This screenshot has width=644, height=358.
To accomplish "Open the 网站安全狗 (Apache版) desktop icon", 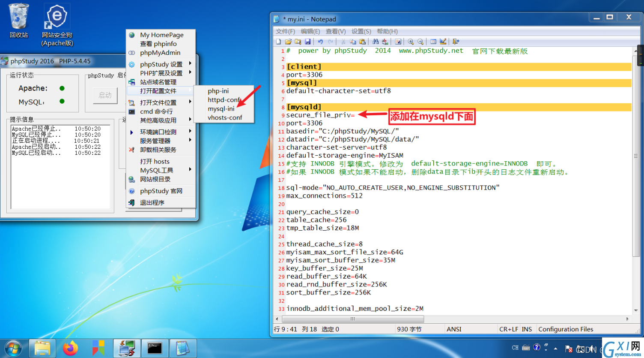I will (x=57, y=25).
